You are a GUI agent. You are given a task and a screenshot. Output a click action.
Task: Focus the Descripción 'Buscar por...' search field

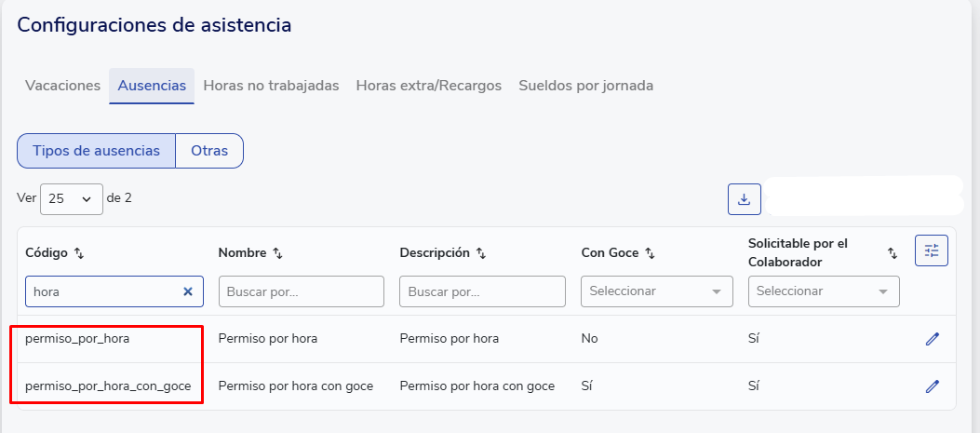coord(482,291)
